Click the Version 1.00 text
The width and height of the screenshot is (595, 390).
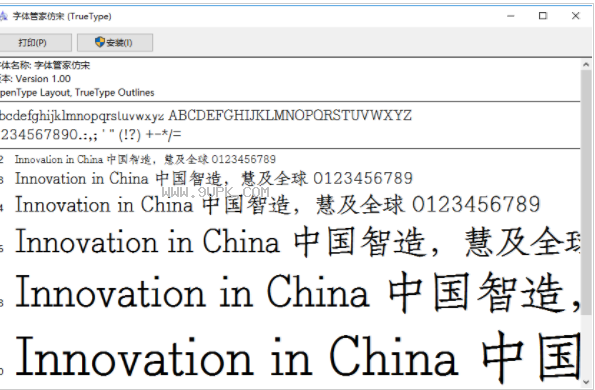click(x=43, y=79)
